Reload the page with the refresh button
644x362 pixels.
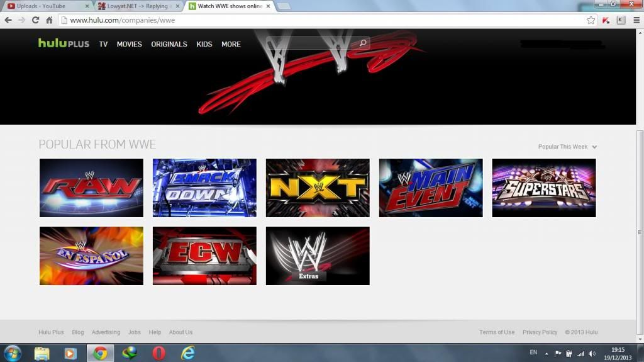click(x=36, y=20)
